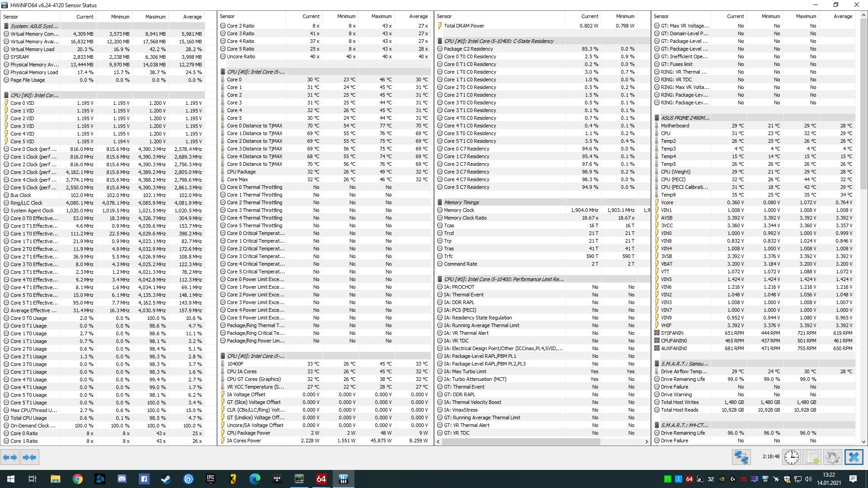Select the Core Max temperature row
The width and height of the screenshot is (868, 488).
(x=325, y=179)
